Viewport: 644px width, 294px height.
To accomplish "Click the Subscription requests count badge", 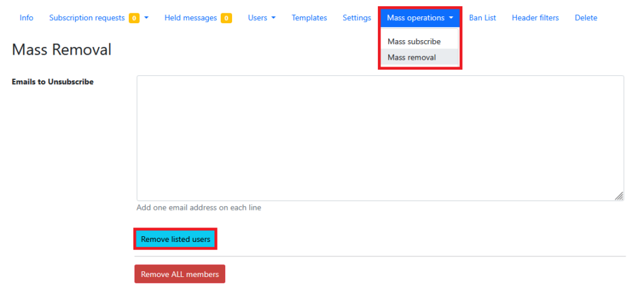I will (x=134, y=18).
